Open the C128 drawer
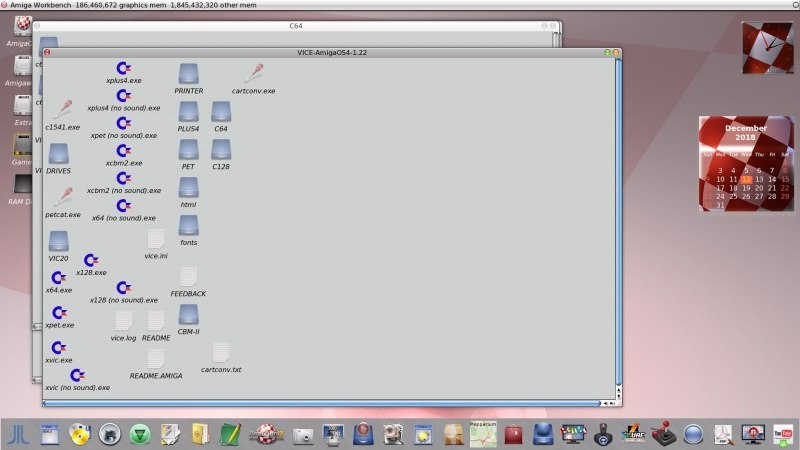Image resolution: width=800 pixels, height=450 pixels. 221,150
